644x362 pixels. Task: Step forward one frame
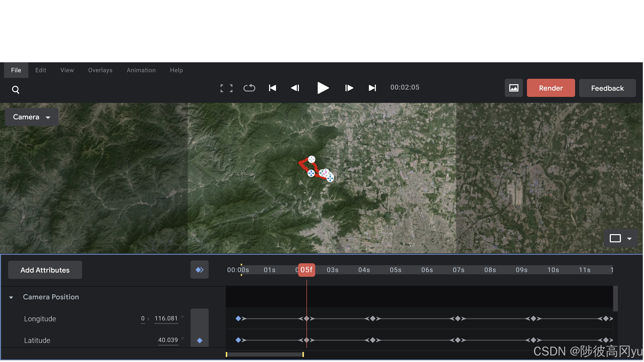point(349,88)
